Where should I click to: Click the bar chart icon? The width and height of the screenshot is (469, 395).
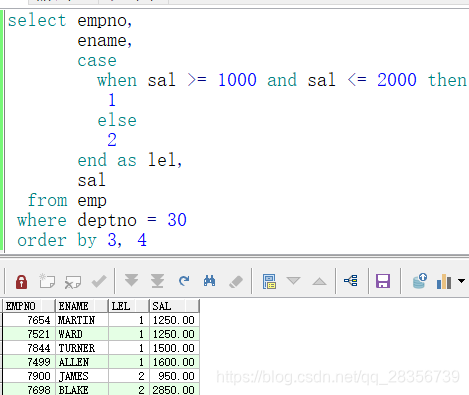coord(444,282)
